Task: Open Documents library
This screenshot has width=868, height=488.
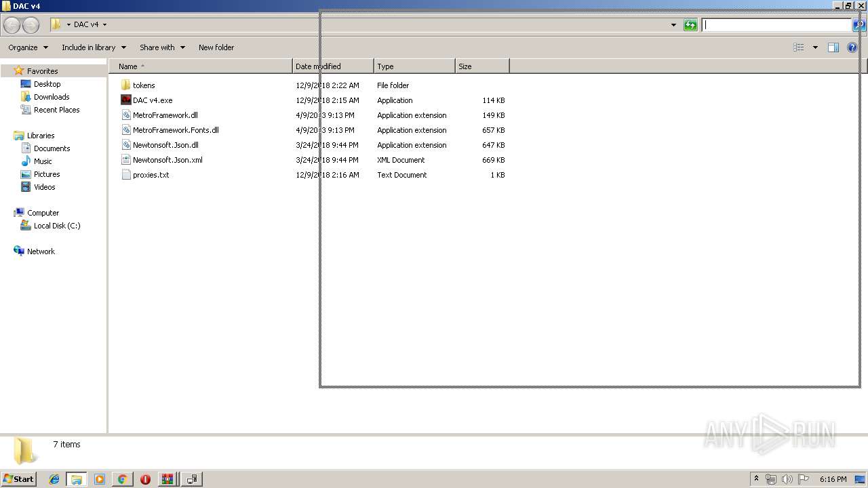Action: pos(52,148)
